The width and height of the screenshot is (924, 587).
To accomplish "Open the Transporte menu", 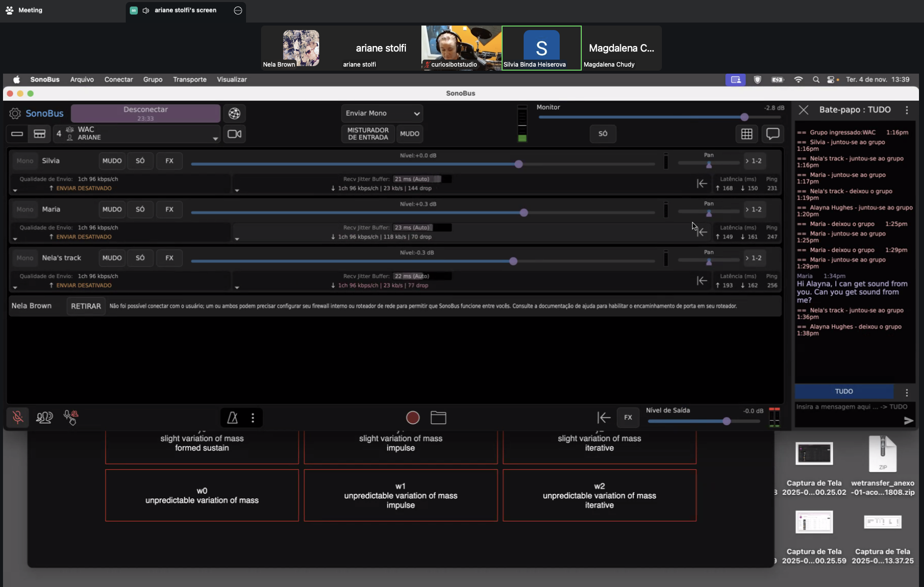I will click(x=189, y=80).
